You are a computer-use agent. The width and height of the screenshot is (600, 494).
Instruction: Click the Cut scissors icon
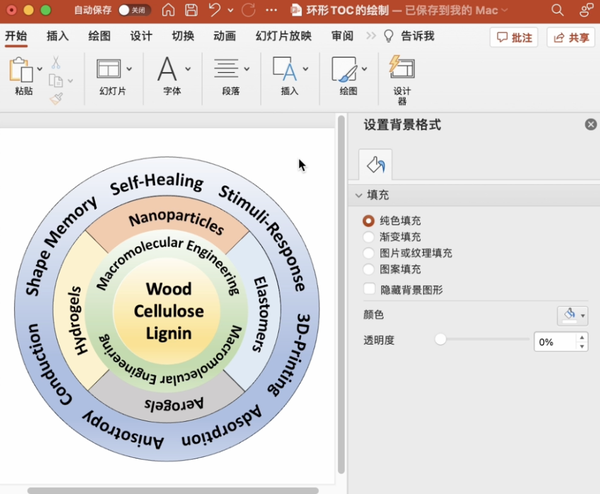click(x=56, y=62)
